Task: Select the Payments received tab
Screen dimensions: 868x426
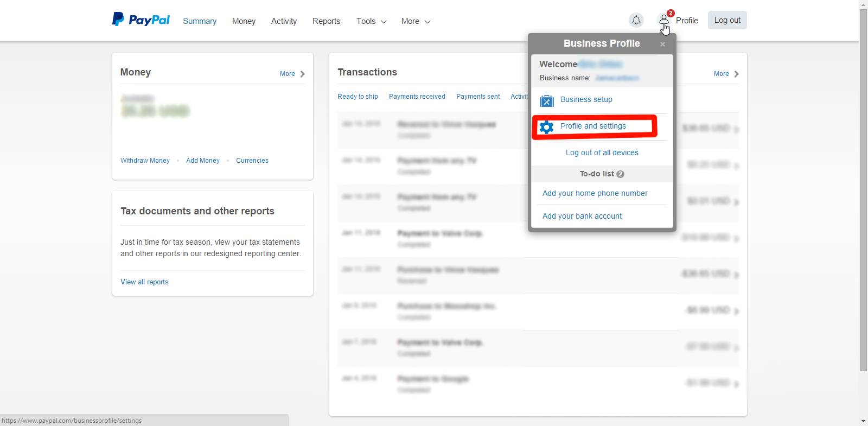Action: [417, 97]
